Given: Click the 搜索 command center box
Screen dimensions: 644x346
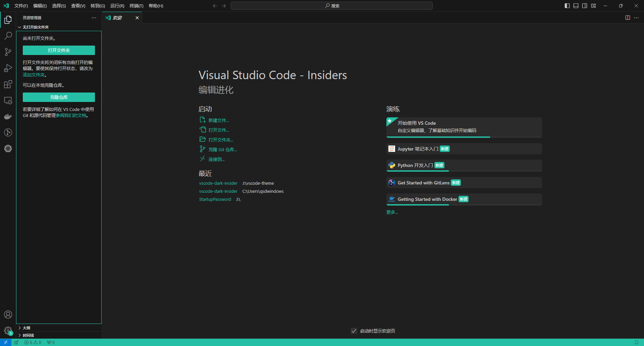Looking at the screenshot, I should pos(331,6).
